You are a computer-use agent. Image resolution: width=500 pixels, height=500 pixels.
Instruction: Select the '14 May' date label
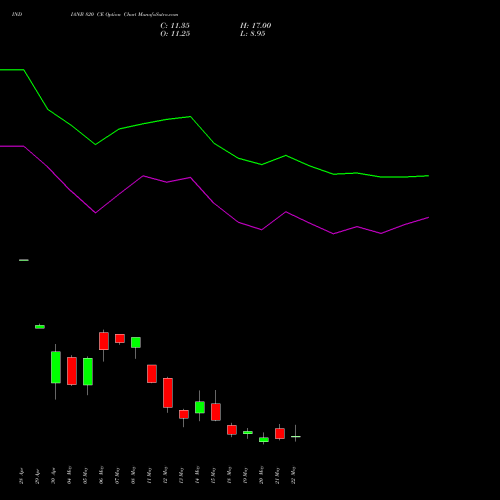pos(197,475)
